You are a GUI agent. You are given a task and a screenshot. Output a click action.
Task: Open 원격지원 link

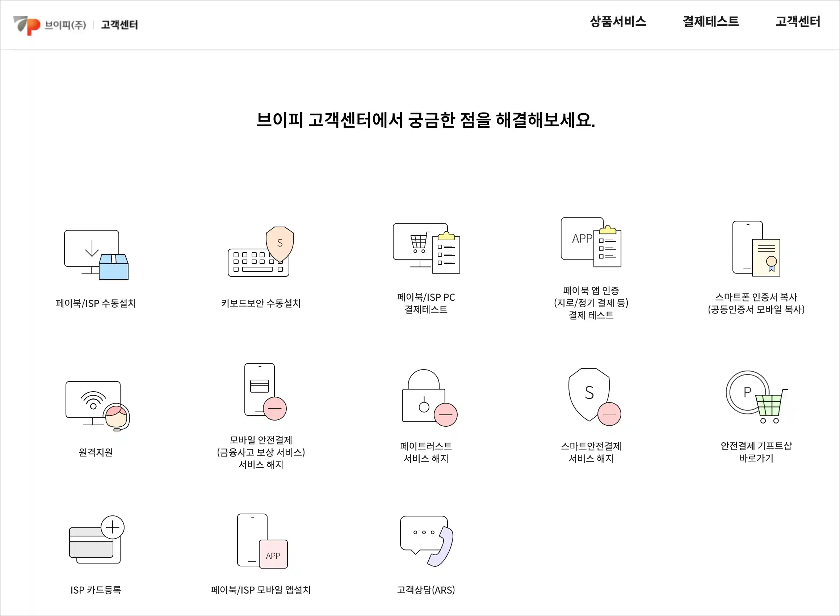96,452
